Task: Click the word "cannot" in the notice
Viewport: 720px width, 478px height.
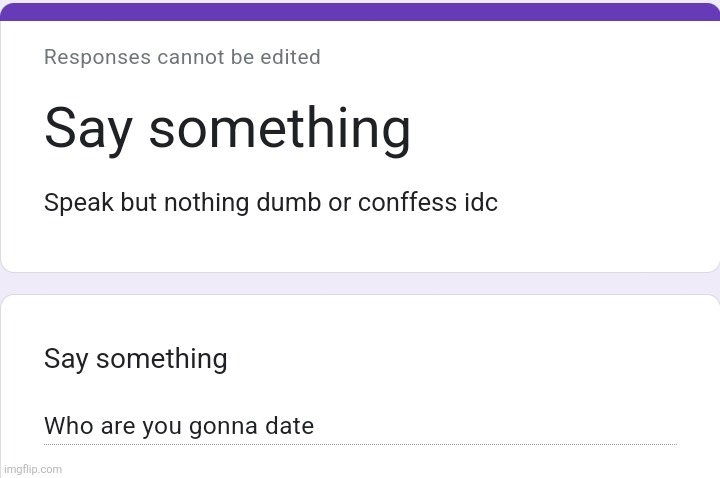Action: pyautogui.click(x=188, y=57)
